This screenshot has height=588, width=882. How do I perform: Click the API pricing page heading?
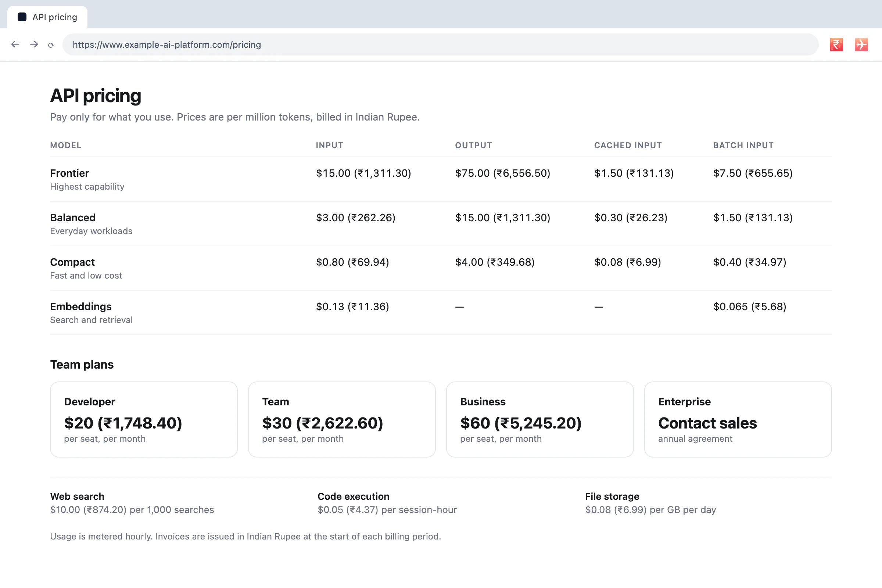coord(96,96)
